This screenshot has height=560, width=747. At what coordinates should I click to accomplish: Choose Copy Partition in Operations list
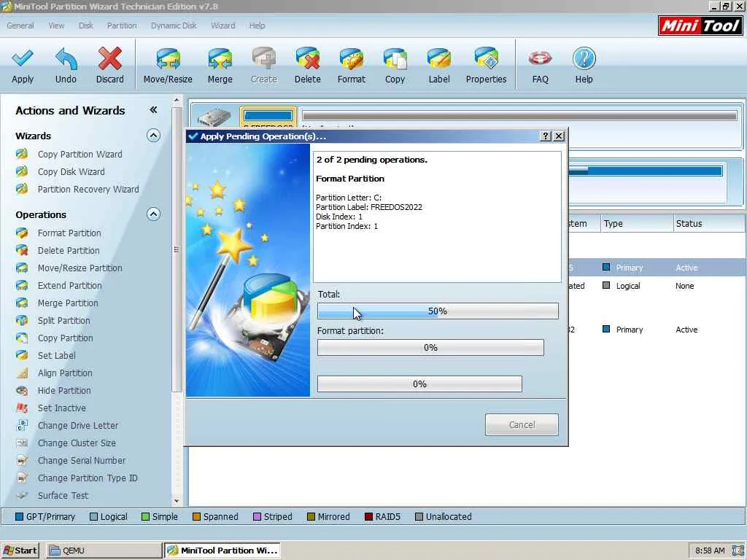[x=65, y=338]
